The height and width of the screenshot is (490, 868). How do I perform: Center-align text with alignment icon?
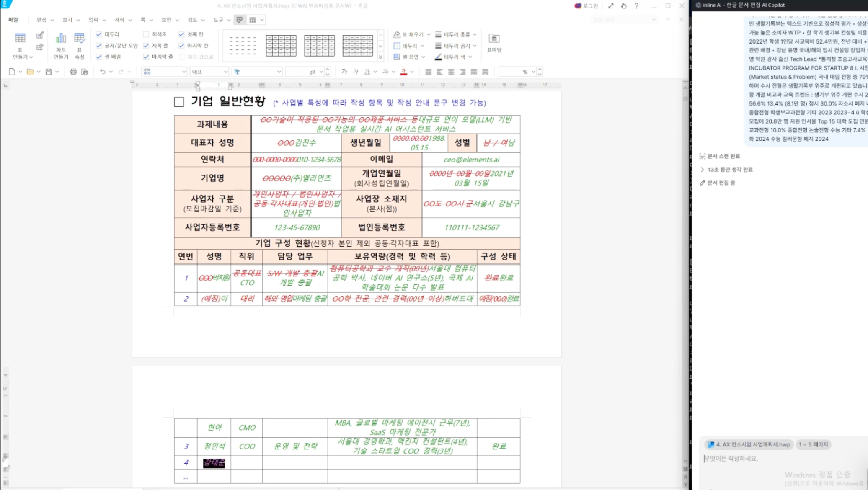451,72
